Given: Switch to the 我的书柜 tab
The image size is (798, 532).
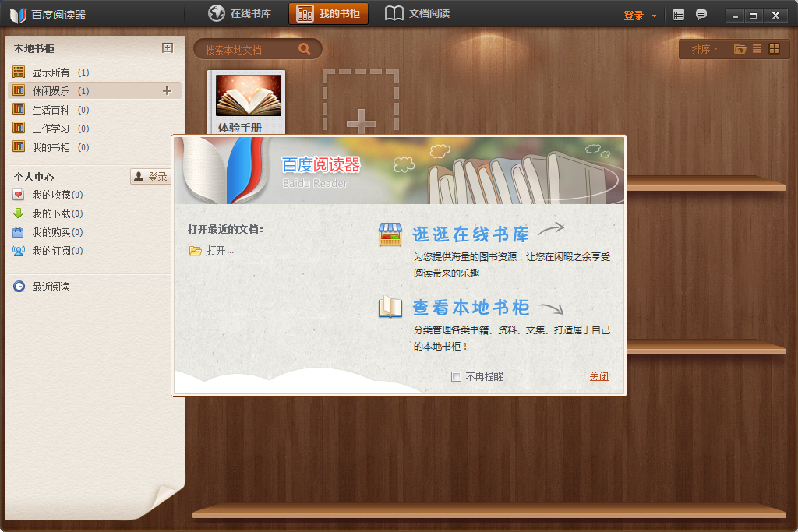Looking at the screenshot, I should pyautogui.click(x=328, y=14).
